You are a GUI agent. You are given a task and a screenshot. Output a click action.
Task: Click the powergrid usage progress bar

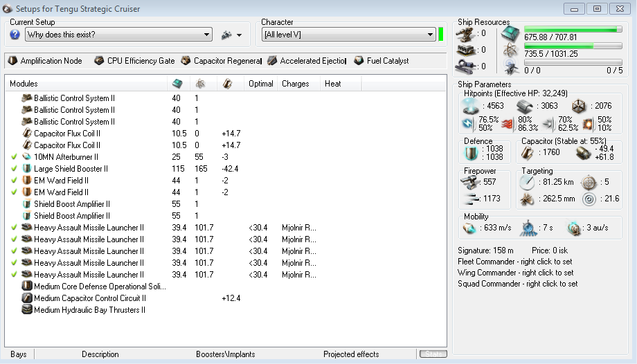[573, 46]
